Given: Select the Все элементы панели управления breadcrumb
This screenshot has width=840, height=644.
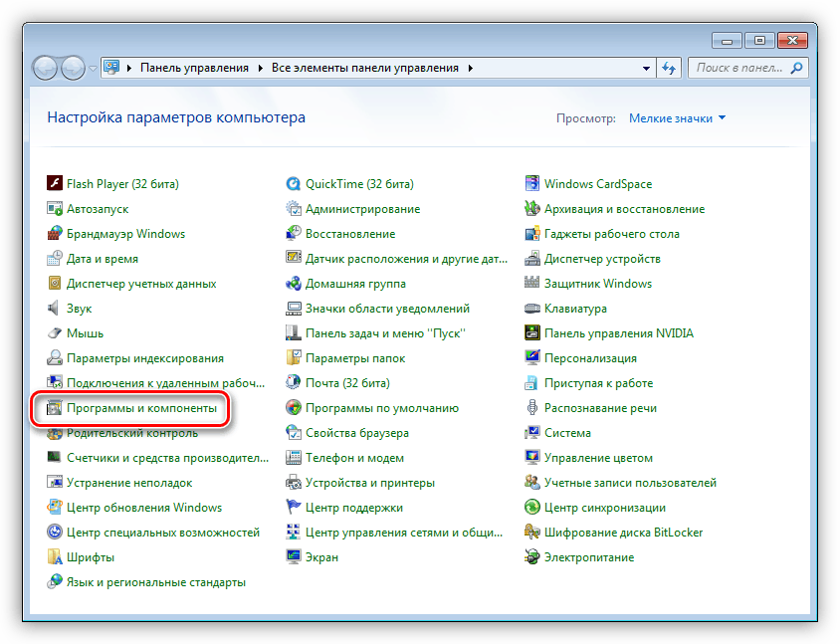Looking at the screenshot, I should pos(365,68).
